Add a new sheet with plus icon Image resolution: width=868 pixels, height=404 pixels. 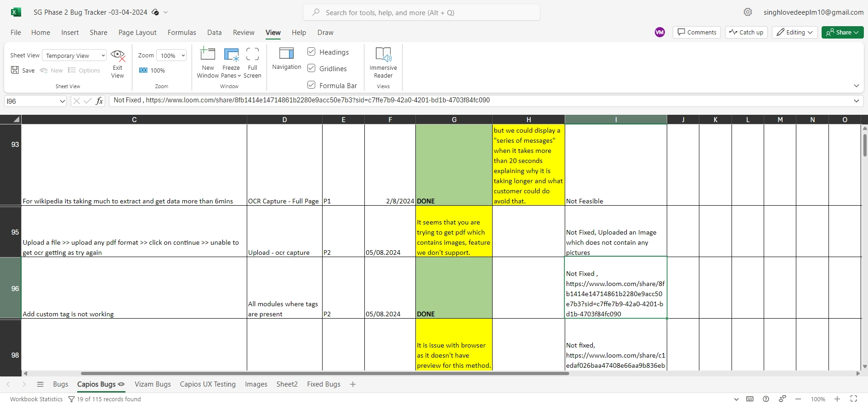click(353, 384)
